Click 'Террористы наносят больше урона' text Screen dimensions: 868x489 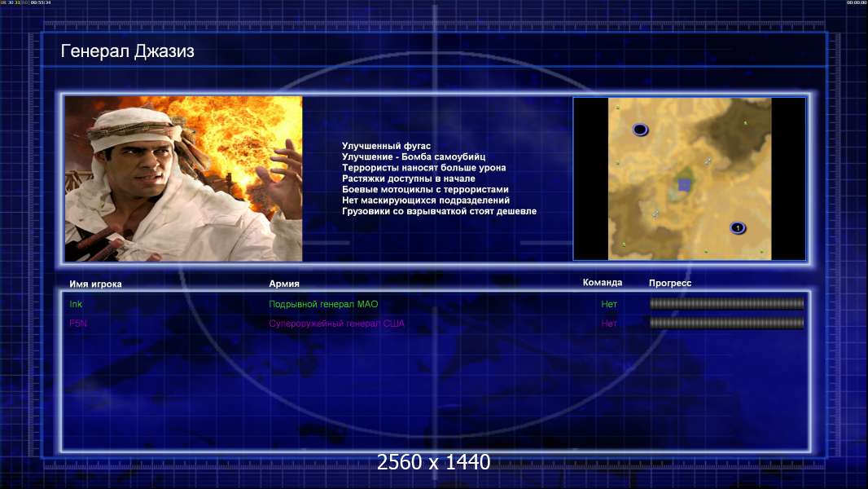pyautogui.click(x=423, y=167)
